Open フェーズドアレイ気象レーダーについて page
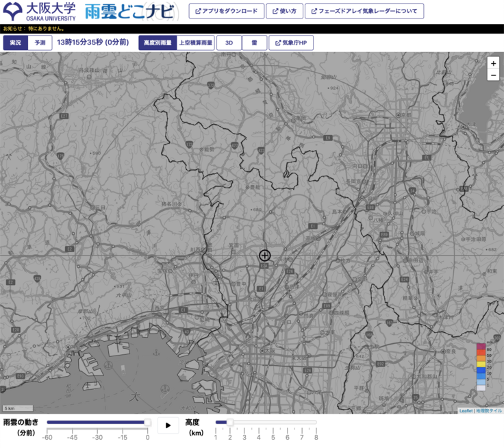504x448 pixels. [x=364, y=11]
